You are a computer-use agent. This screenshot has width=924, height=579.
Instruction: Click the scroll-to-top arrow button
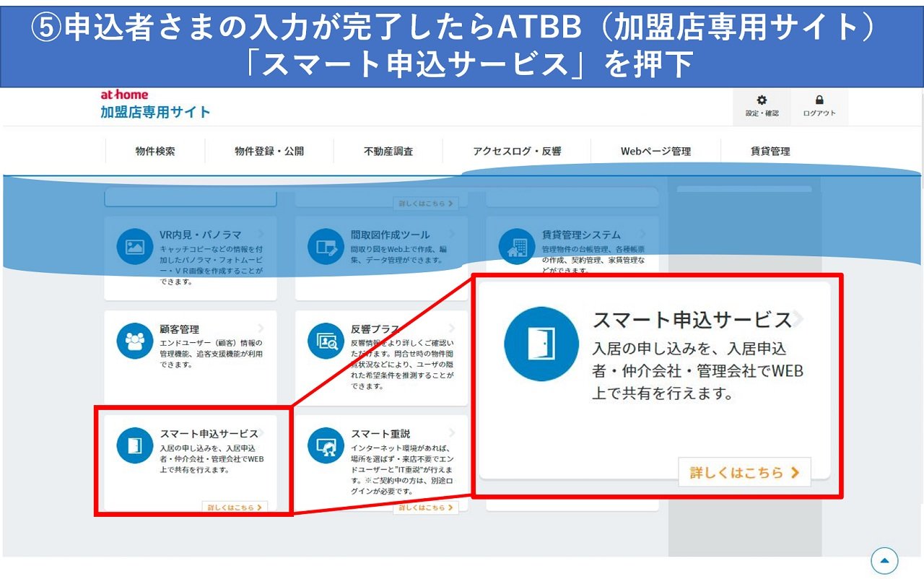[884, 561]
